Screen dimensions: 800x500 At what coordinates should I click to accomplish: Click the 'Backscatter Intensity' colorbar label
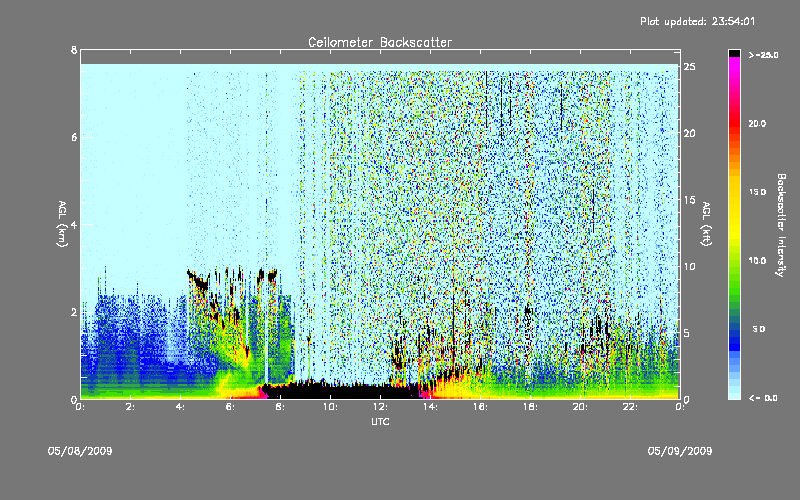point(781,225)
